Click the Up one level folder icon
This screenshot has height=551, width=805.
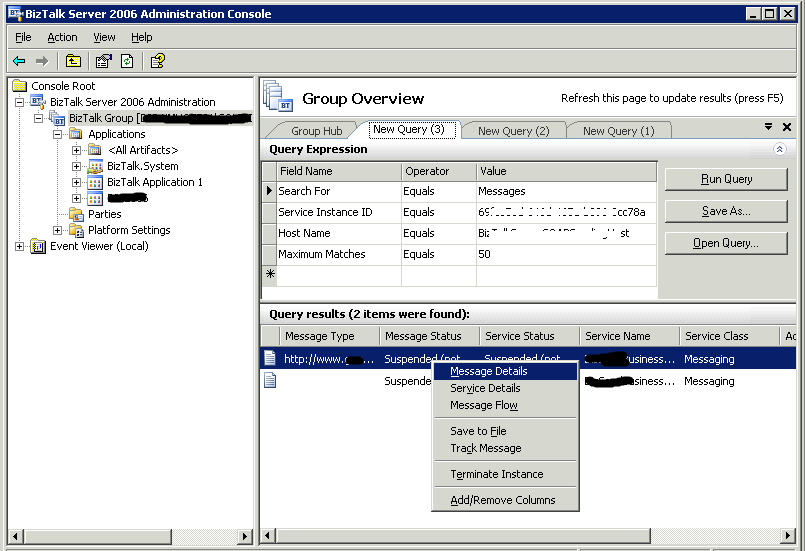coord(73,62)
